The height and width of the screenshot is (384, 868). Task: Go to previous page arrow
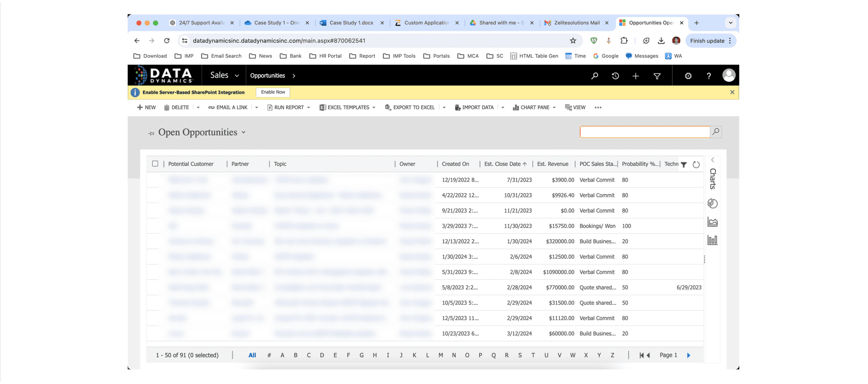click(x=648, y=355)
